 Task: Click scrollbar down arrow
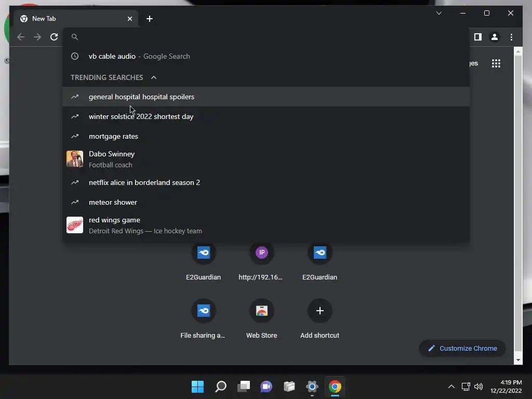coord(518,360)
